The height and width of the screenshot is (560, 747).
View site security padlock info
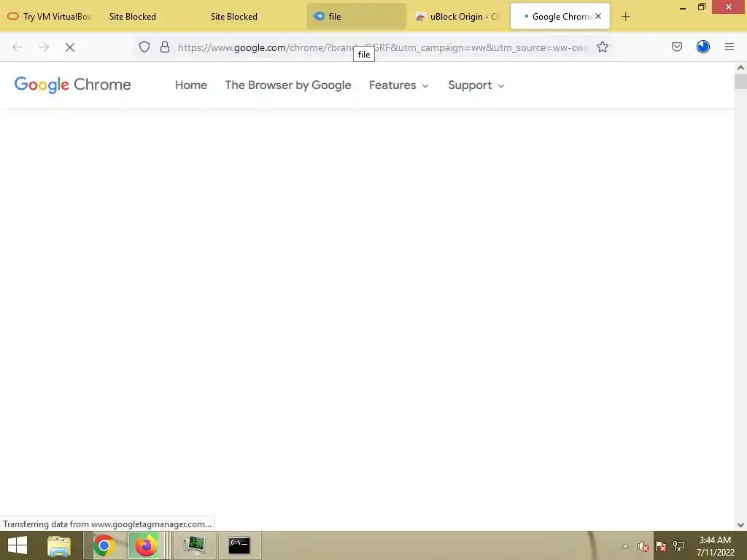pyautogui.click(x=165, y=47)
